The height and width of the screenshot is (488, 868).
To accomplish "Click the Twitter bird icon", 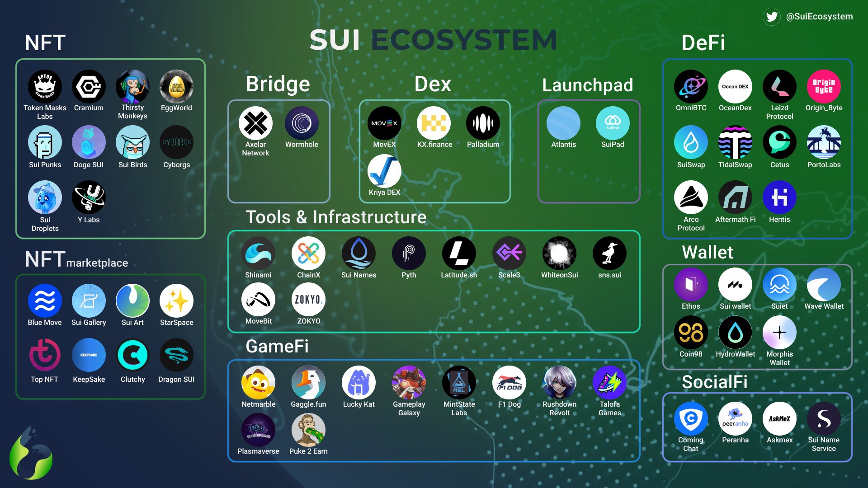I will point(772,17).
